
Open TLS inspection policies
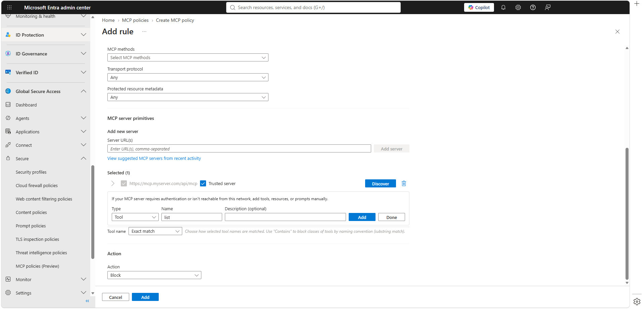tap(37, 239)
